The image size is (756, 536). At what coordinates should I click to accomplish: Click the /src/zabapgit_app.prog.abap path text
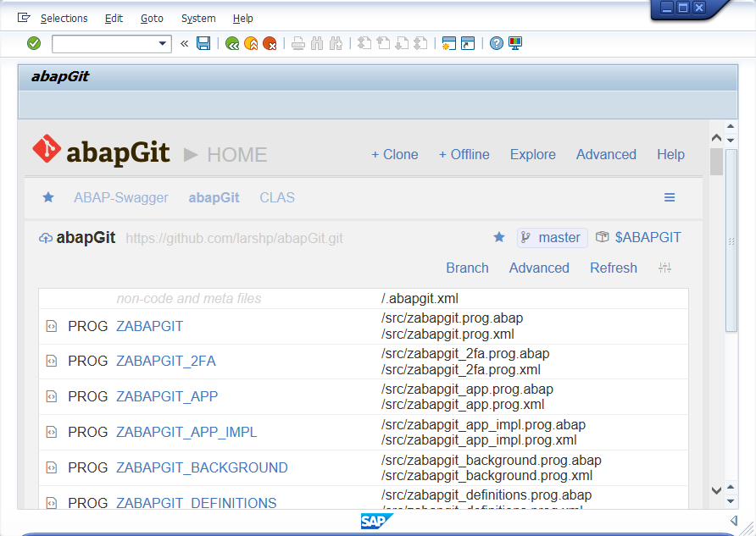click(467, 390)
